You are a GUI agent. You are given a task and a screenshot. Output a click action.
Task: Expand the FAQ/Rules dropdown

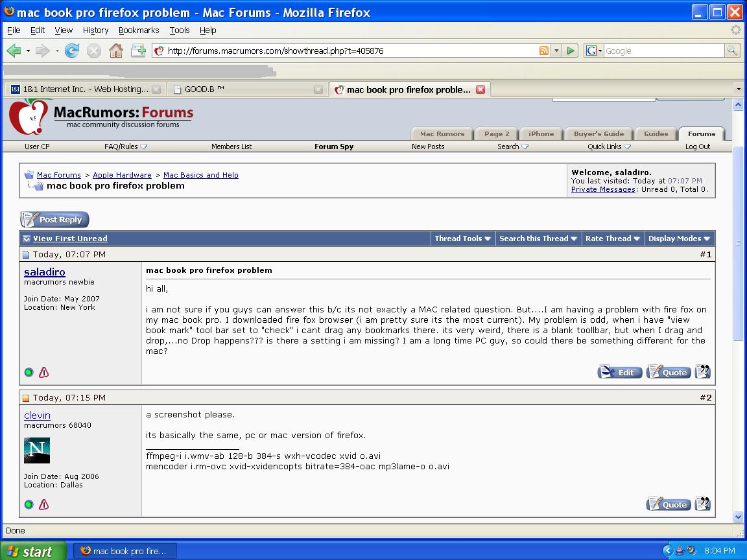[x=143, y=146]
